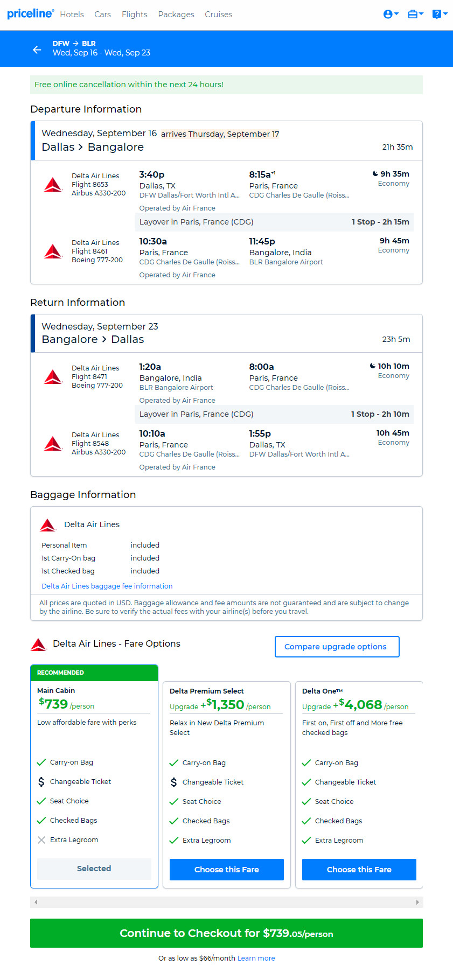Screen dimensions: 453x980
Task: Click the Main Cabin Changeable Ticket dollar icon
Action: pos(41,781)
